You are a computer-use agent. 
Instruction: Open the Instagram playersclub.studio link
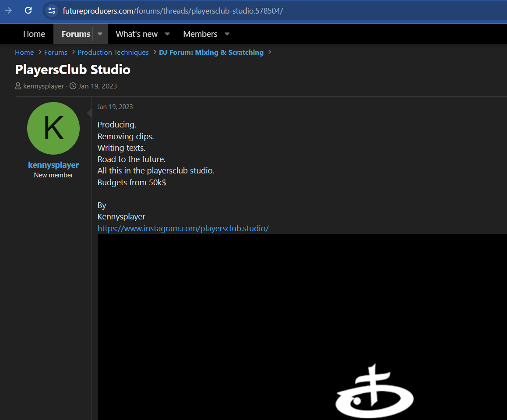click(183, 228)
